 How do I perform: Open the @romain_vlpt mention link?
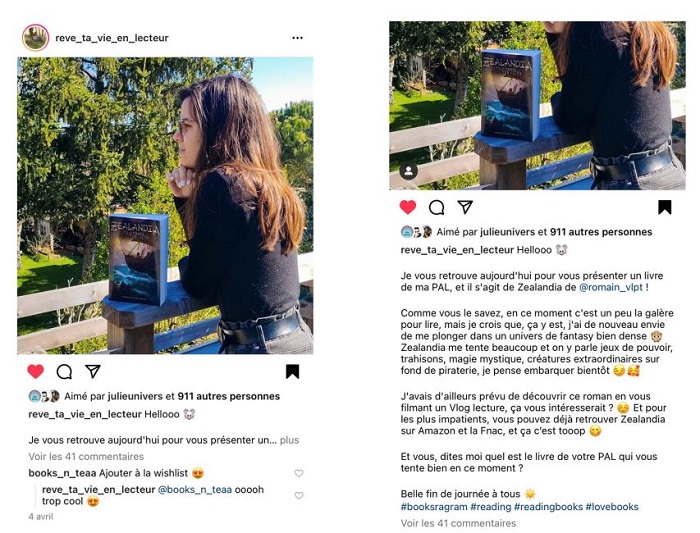[611, 287]
